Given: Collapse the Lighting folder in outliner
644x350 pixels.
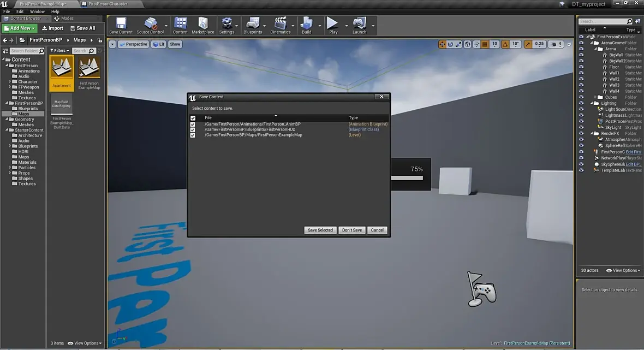Looking at the screenshot, I should [592, 104].
